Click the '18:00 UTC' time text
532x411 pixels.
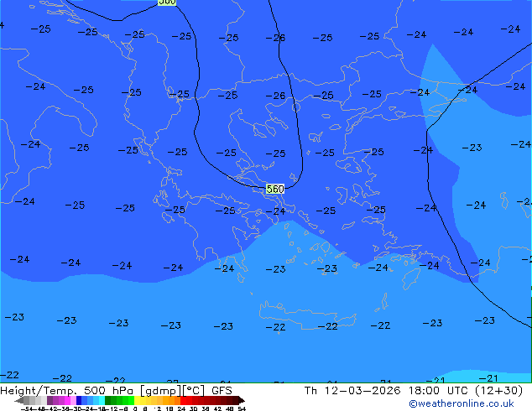pos(440,391)
